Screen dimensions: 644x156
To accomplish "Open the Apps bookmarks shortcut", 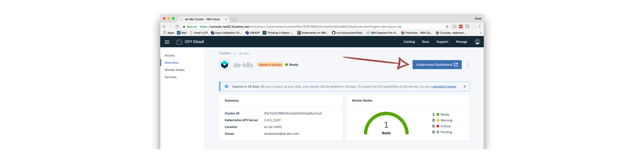I will click(x=169, y=33).
